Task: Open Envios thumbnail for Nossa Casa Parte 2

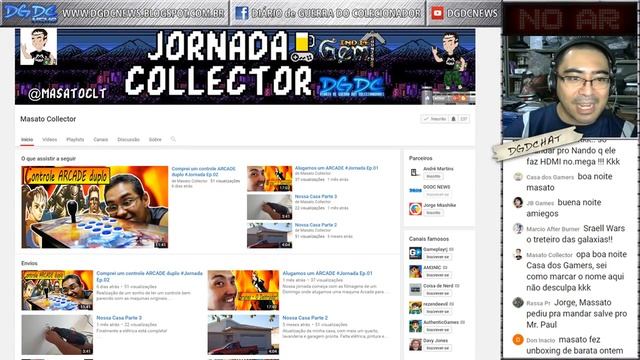Action: pos(243,335)
